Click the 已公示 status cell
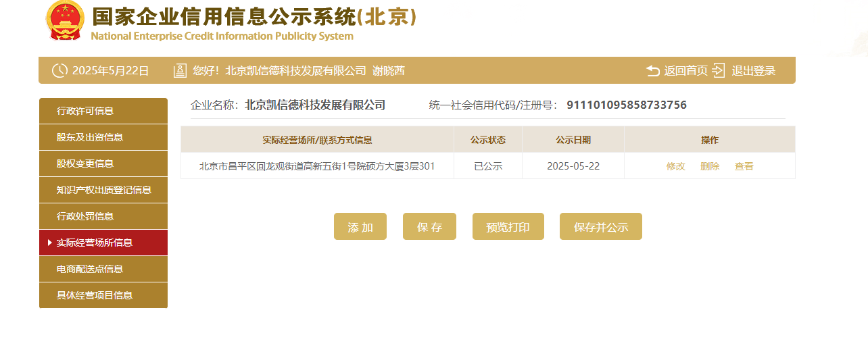868x350 pixels. pos(488,166)
